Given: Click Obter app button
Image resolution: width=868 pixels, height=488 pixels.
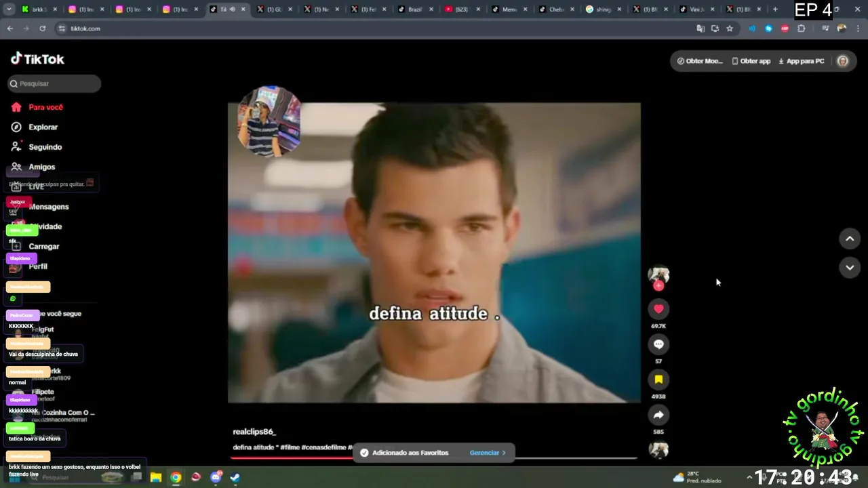Looking at the screenshot, I should [751, 61].
